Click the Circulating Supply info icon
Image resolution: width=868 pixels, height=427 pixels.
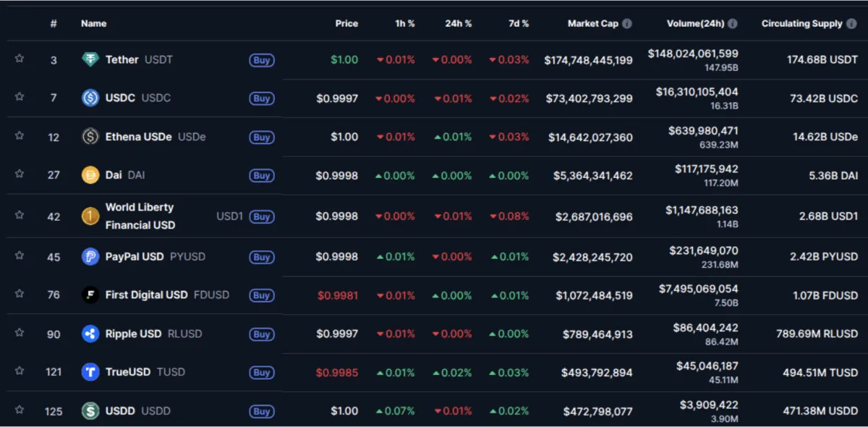tap(851, 23)
